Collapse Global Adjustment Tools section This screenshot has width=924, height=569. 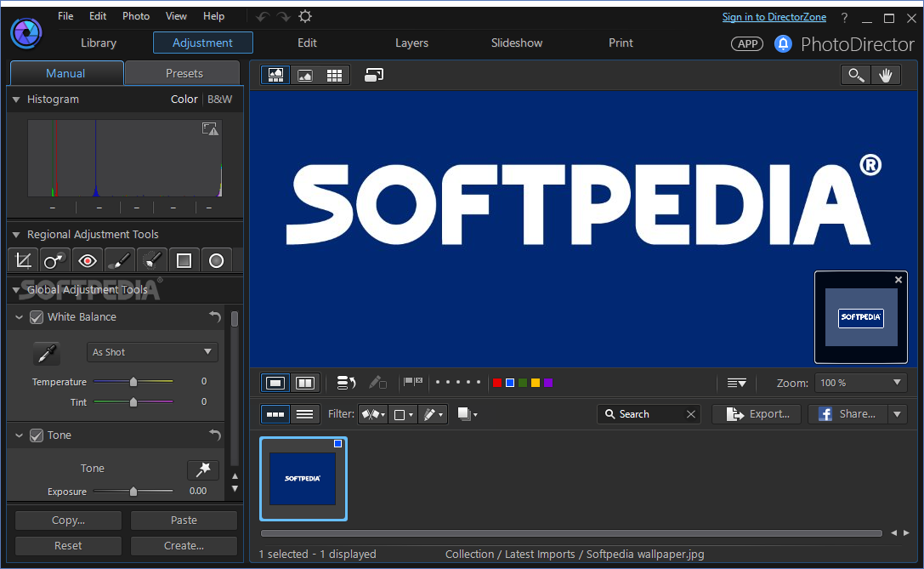(x=16, y=290)
